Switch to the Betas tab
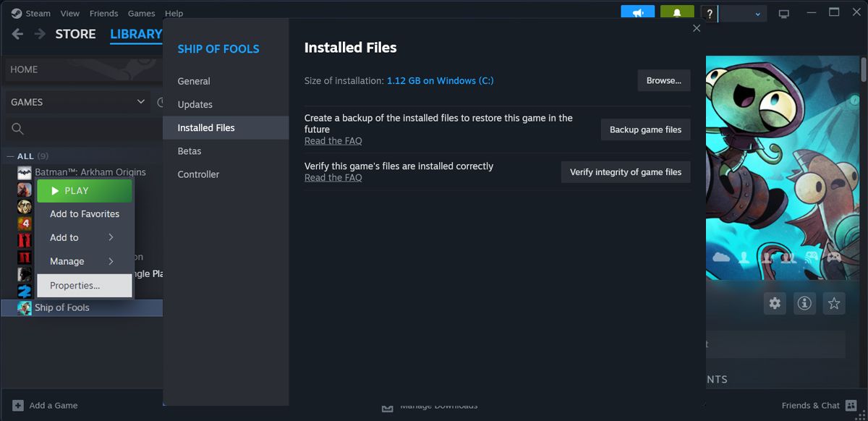Image resolution: width=868 pixels, height=421 pixels. click(189, 150)
